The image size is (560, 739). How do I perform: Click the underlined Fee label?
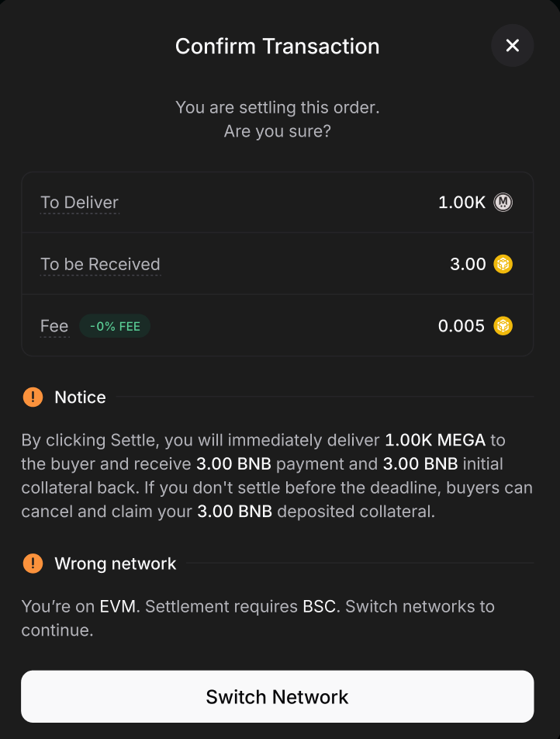pos(54,326)
